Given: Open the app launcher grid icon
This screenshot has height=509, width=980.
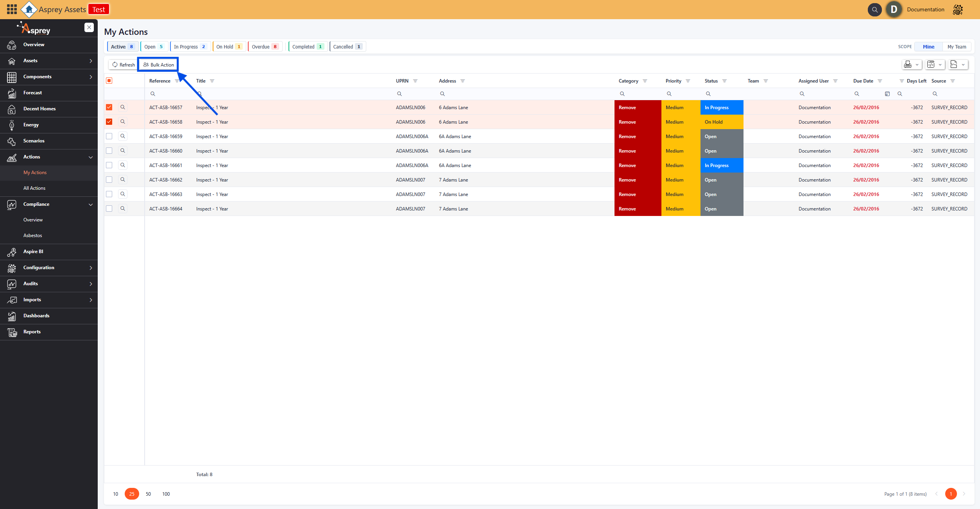Looking at the screenshot, I should pos(12,9).
